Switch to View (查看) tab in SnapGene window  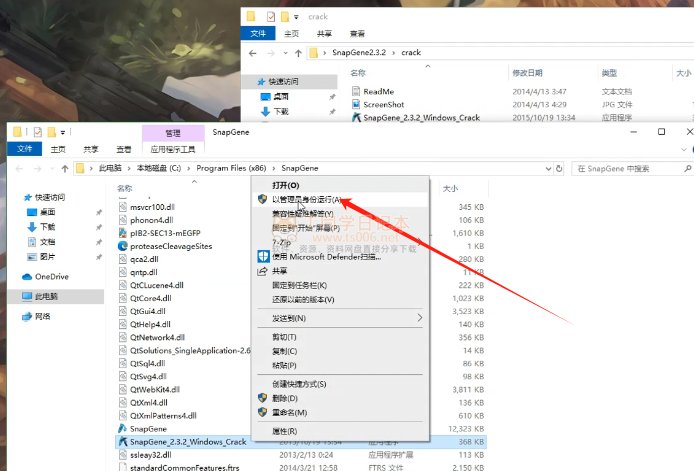click(x=123, y=149)
